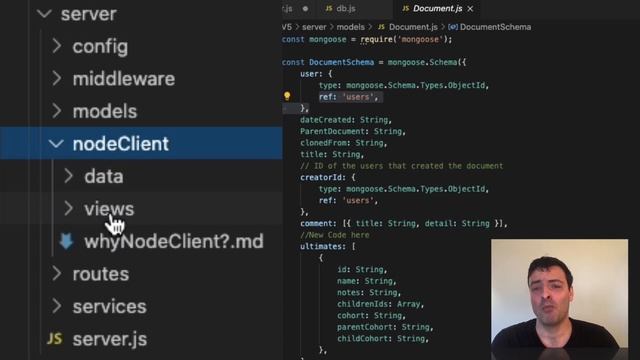Image resolution: width=640 pixels, height=360 pixels.
Task: Expand the views folder chevron
Action: coord(69,209)
